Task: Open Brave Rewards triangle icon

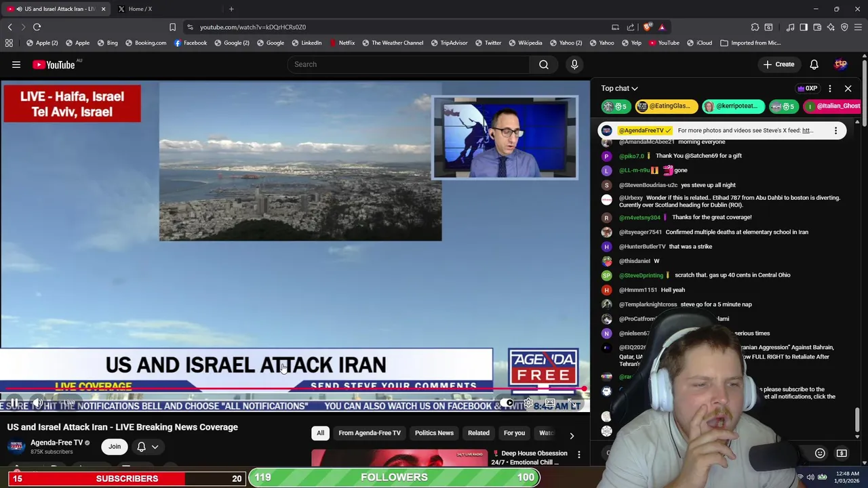Action: pyautogui.click(x=662, y=27)
